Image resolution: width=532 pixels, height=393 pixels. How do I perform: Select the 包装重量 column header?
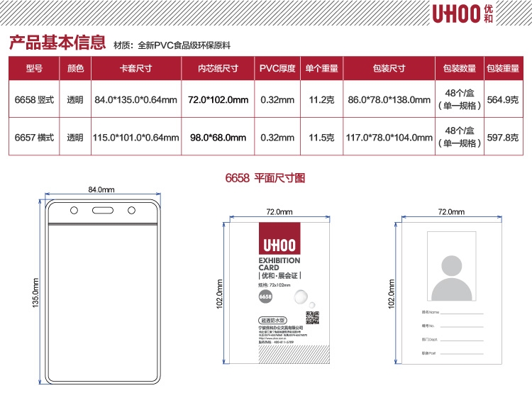coord(503,69)
